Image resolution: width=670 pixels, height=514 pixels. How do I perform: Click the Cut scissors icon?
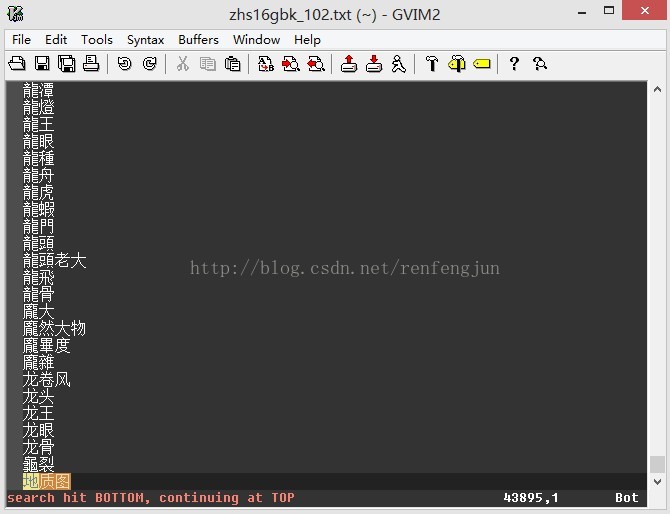click(x=182, y=64)
